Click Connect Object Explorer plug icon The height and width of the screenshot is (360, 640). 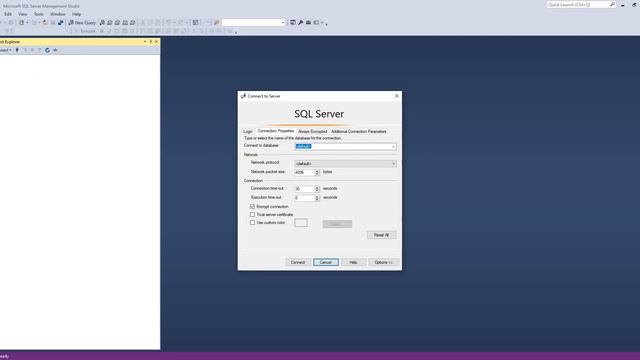[17, 50]
